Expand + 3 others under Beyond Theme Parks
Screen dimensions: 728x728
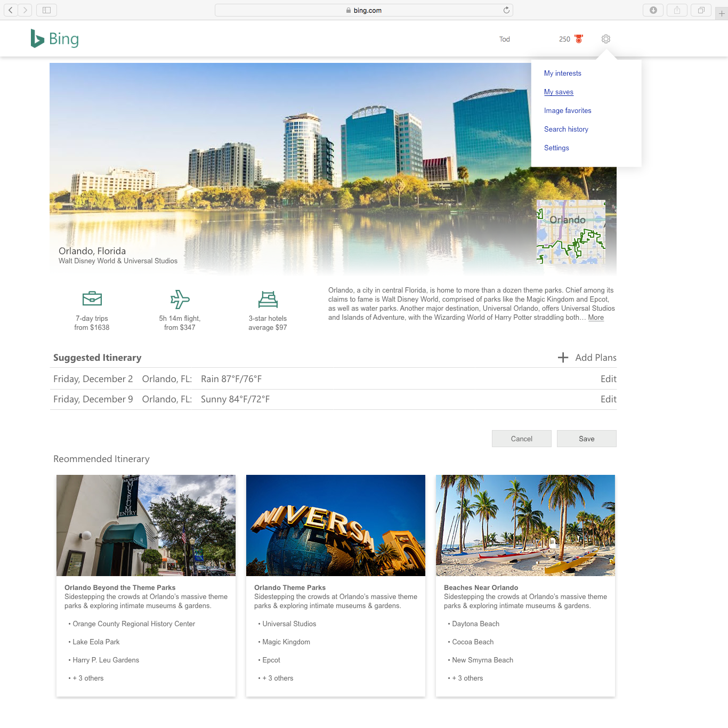tap(88, 678)
